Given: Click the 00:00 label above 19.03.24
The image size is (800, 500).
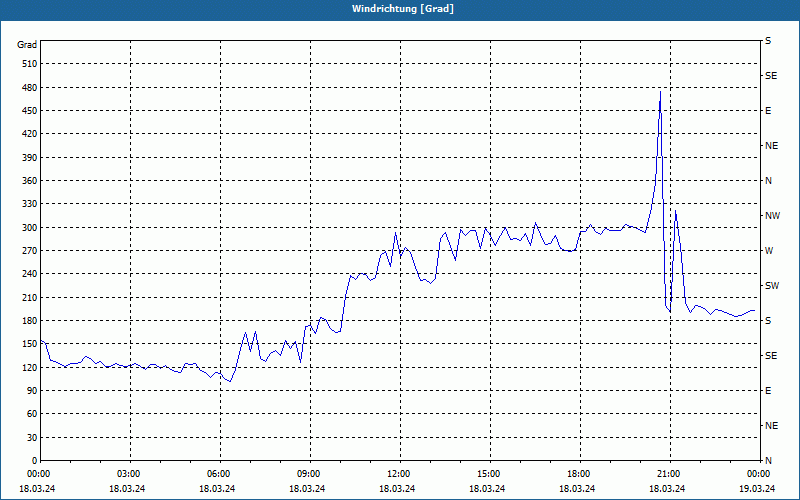Looking at the screenshot, I should tap(759, 474).
